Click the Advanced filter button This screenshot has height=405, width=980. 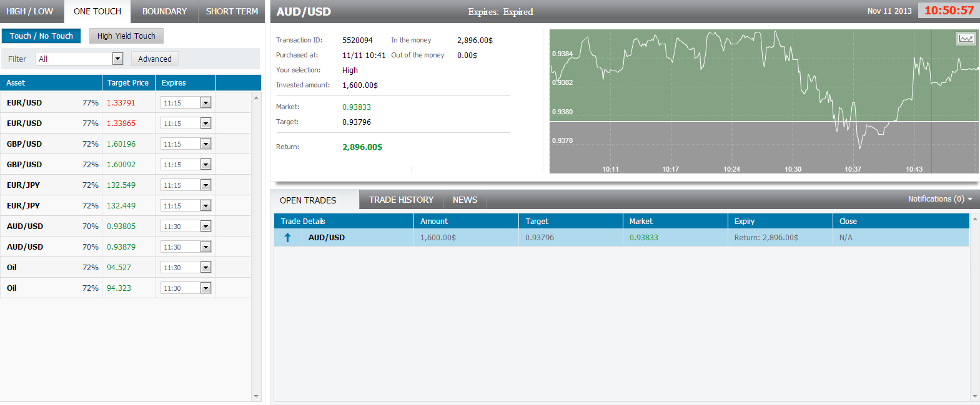click(x=155, y=59)
